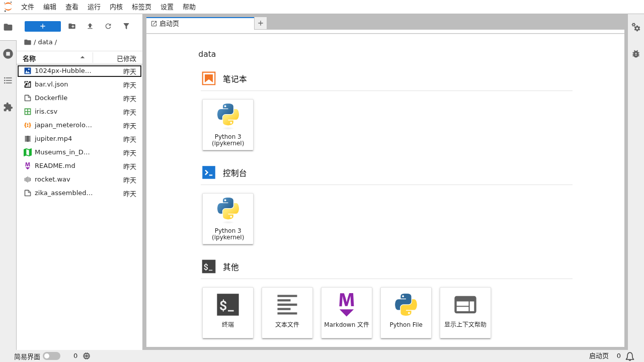This screenshot has width=644, height=362.
Task: Sort files by the name column header
Action: pos(54,58)
